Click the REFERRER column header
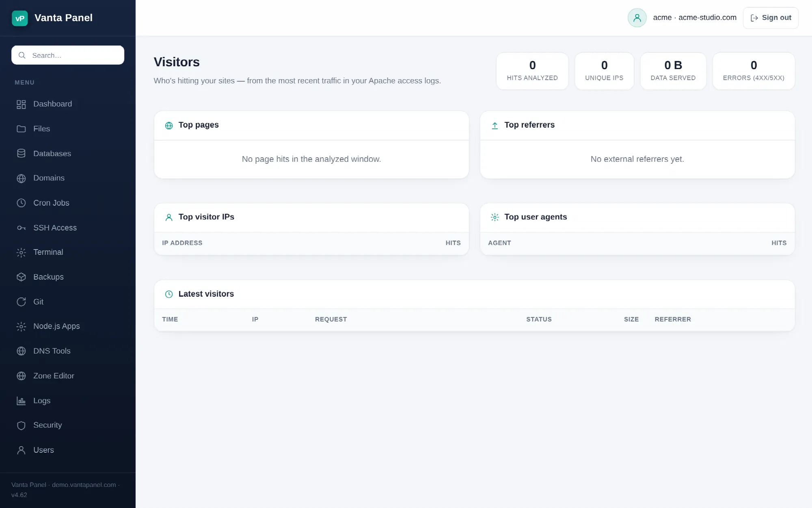Screen dimensions: 812x508 pyautogui.click(x=673, y=319)
